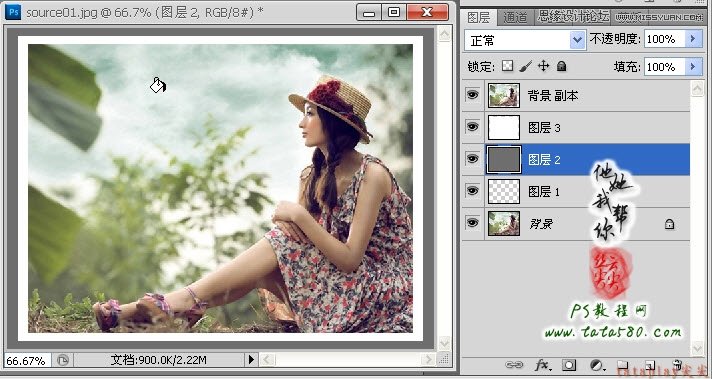Select the 背景 layer thumbnail
The width and height of the screenshot is (712, 379).
[x=504, y=223]
